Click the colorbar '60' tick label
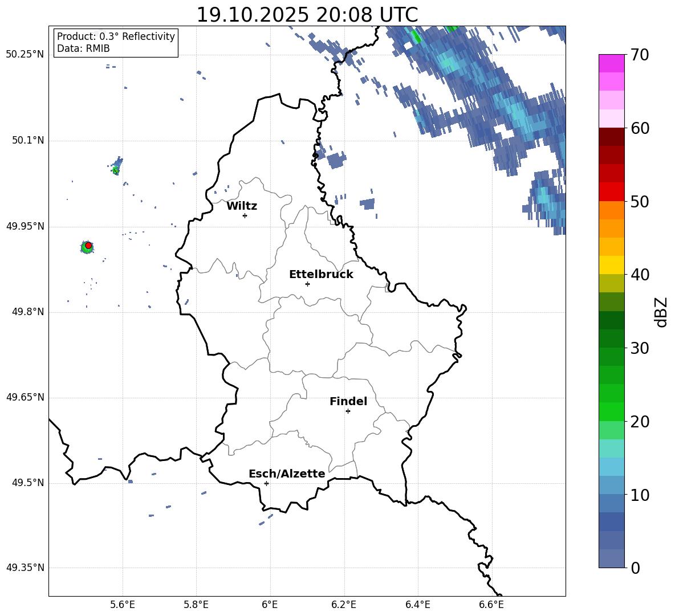The height and width of the screenshot is (616, 675). tap(640, 128)
